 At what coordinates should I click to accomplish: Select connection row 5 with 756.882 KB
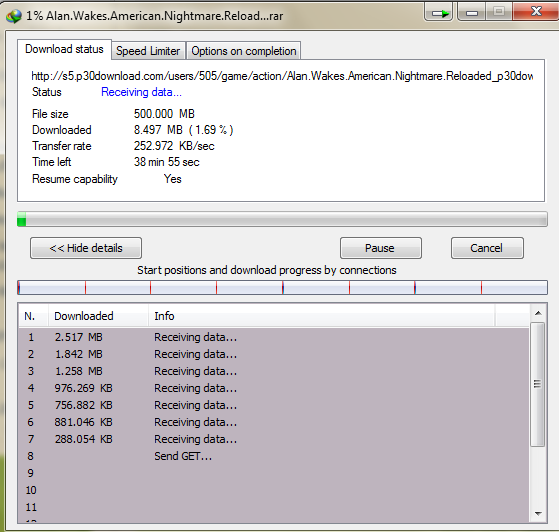tap(274, 405)
